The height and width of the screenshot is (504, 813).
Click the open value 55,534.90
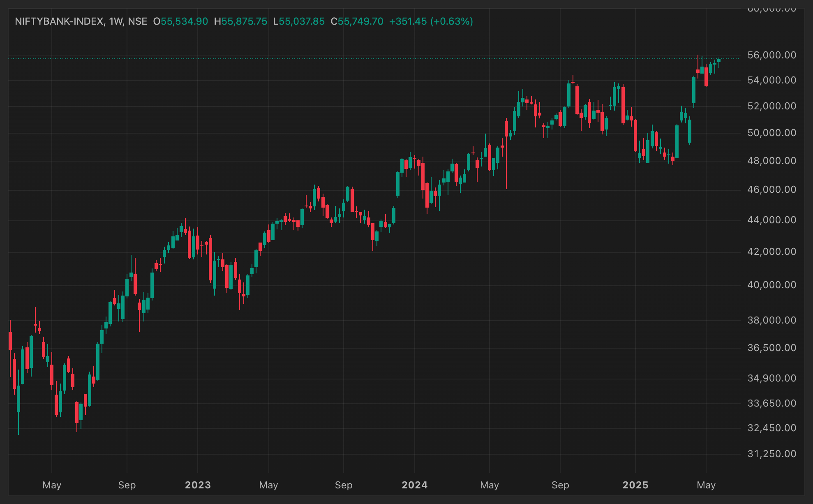coord(184,21)
